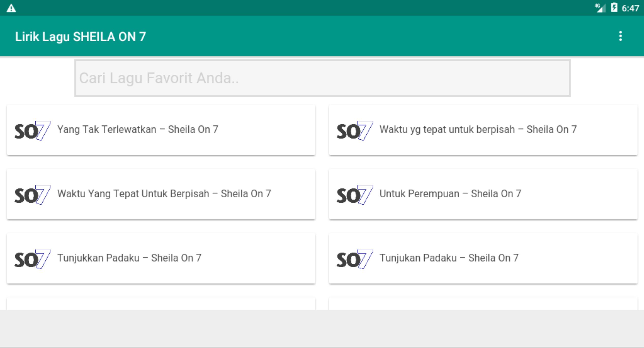Viewport: 644px width, 348px height.
Task: Tap the warning triangle in status bar
Action: click(11, 8)
